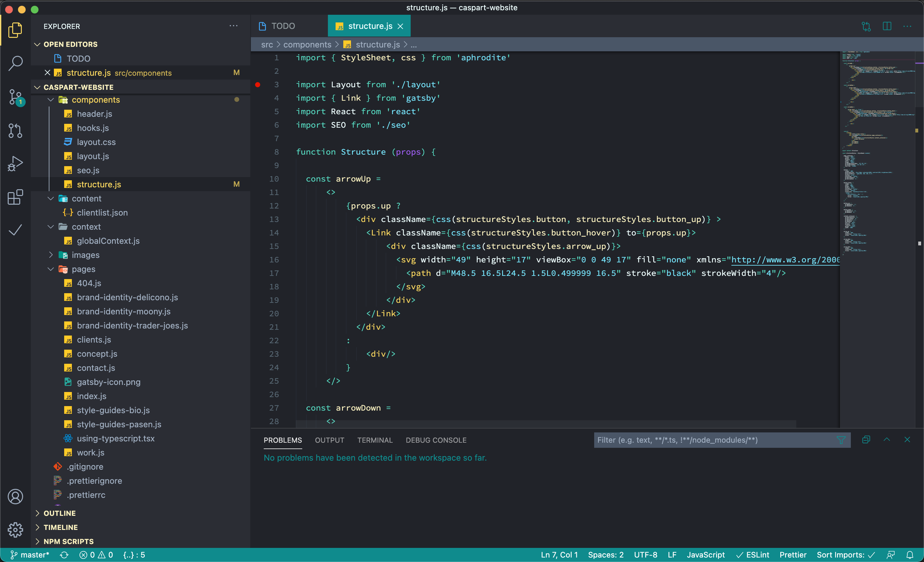The image size is (924, 562).
Task: Click the Split Editor Right icon
Action: click(x=886, y=26)
